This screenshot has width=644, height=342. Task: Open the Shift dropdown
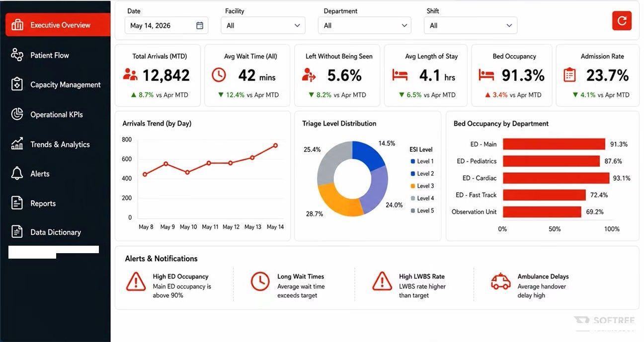point(471,25)
